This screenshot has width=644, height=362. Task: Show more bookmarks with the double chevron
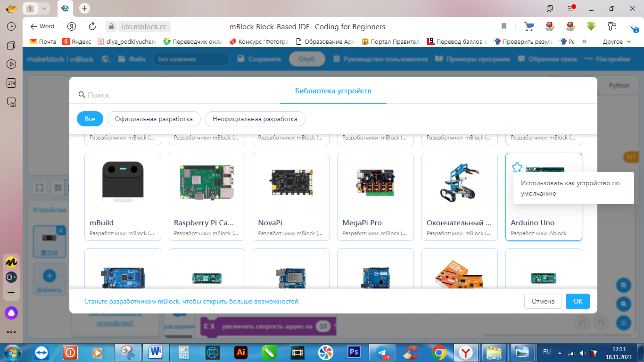tap(584, 41)
